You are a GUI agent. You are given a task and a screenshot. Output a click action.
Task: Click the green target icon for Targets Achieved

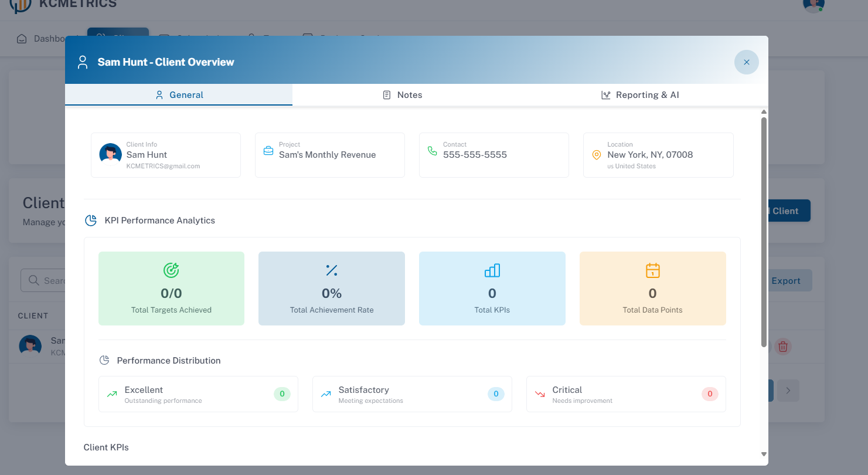tap(171, 270)
